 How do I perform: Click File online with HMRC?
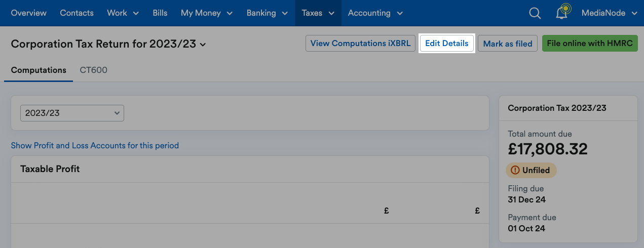[x=590, y=44]
